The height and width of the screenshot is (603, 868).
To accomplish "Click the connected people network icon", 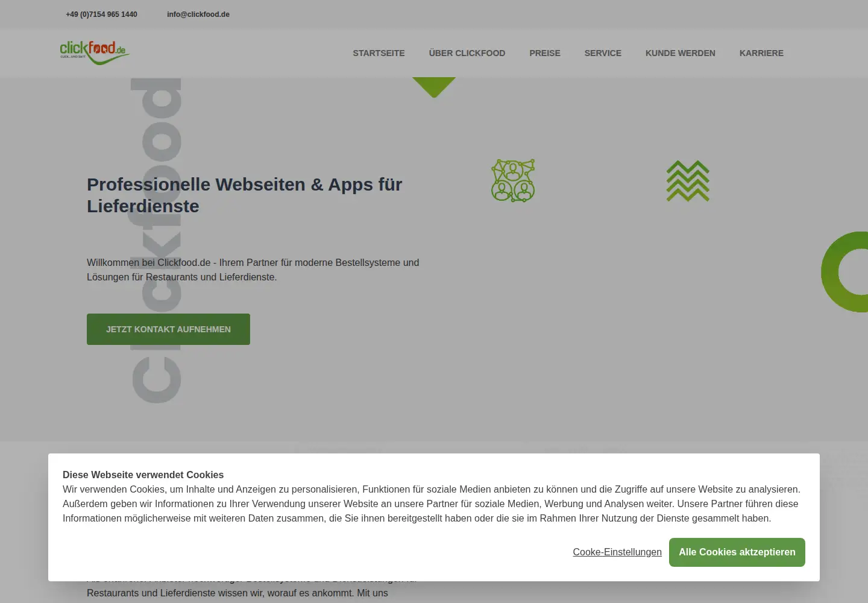I will pyautogui.click(x=513, y=181).
